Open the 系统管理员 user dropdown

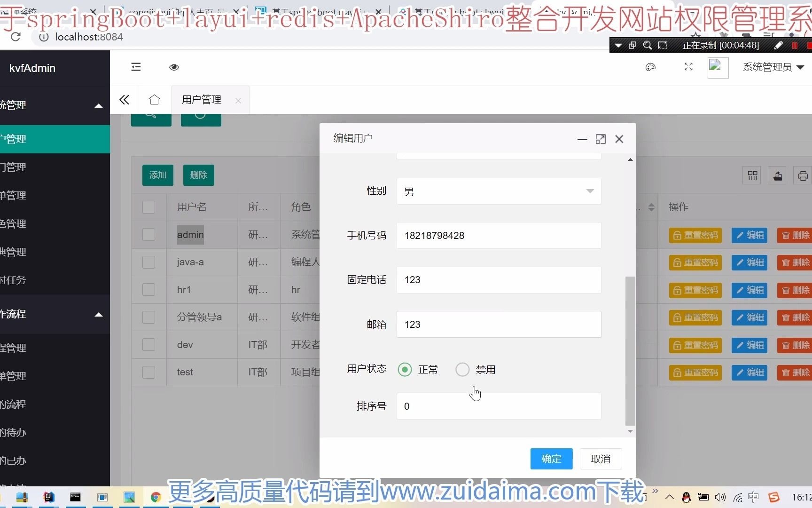773,67
